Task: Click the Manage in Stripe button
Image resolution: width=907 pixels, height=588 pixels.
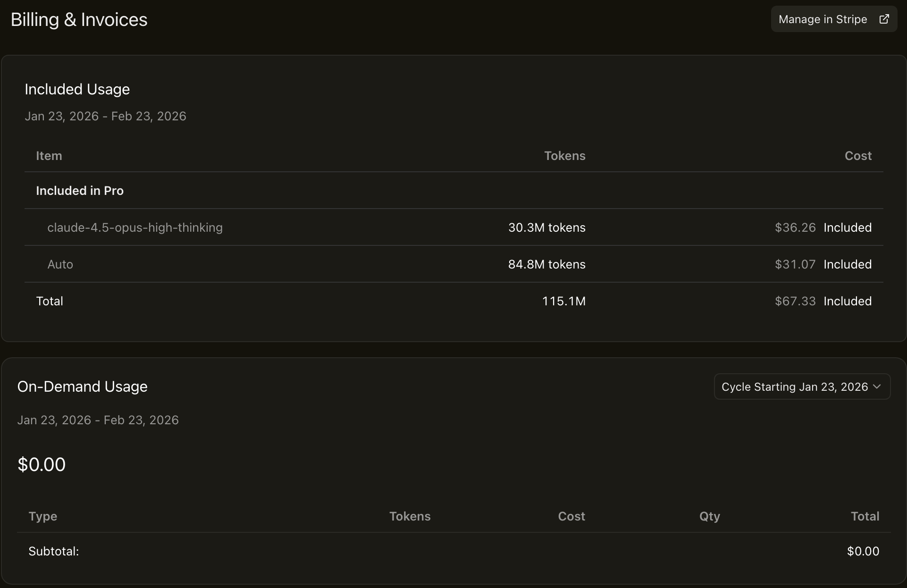Action: (x=823, y=19)
